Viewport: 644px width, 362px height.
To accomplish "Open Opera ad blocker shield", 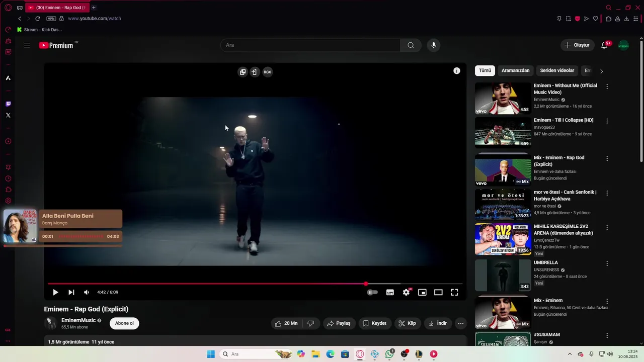I will pyautogui.click(x=577, y=19).
